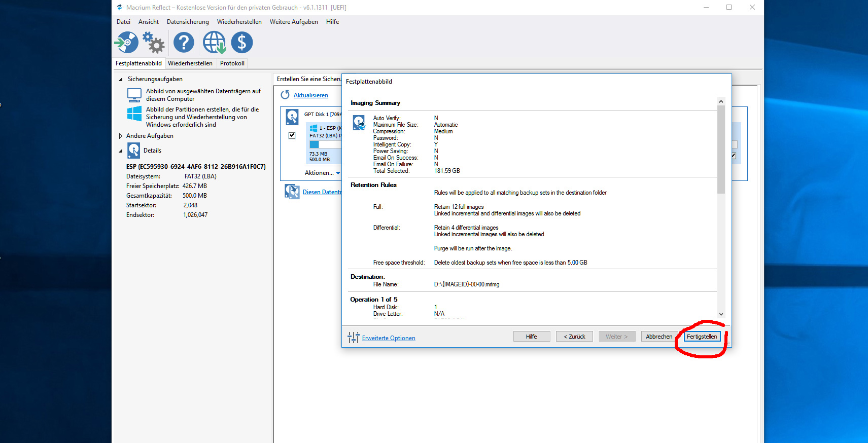Click the Free space threshold description text
The height and width of the screenshot is (443, 868).
(511, 263)
